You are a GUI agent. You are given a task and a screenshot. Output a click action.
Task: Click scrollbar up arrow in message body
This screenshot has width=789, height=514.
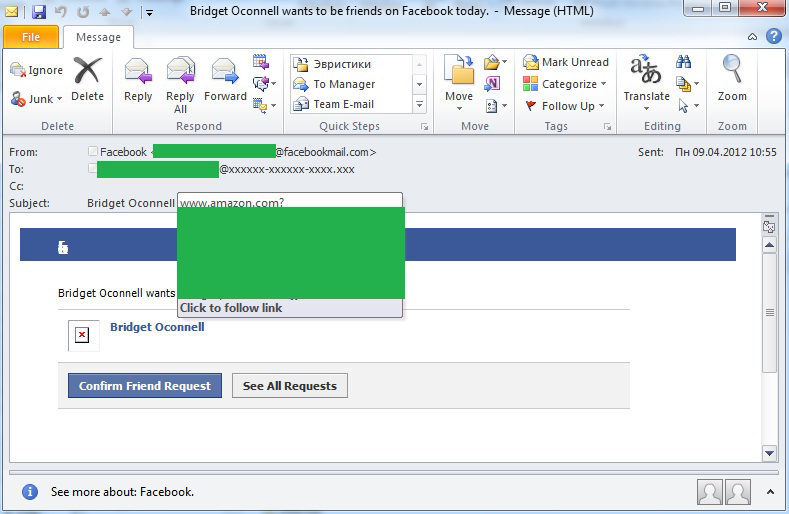coord(769,245)
